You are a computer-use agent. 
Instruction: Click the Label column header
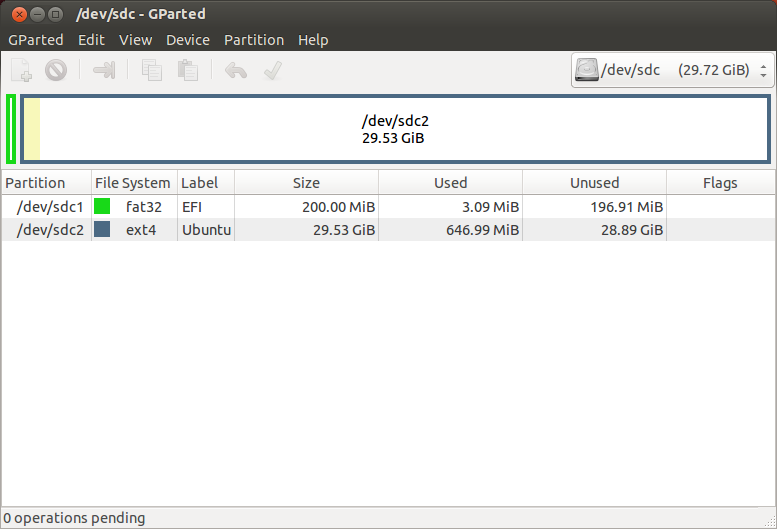pyautogui.click(x=206, y=183)
